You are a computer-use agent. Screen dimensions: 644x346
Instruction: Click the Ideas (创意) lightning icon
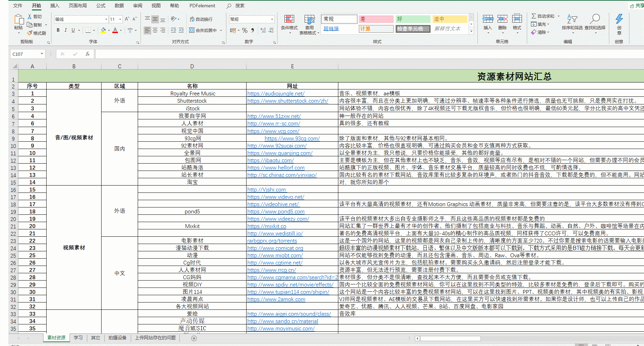tap(619, 19)
